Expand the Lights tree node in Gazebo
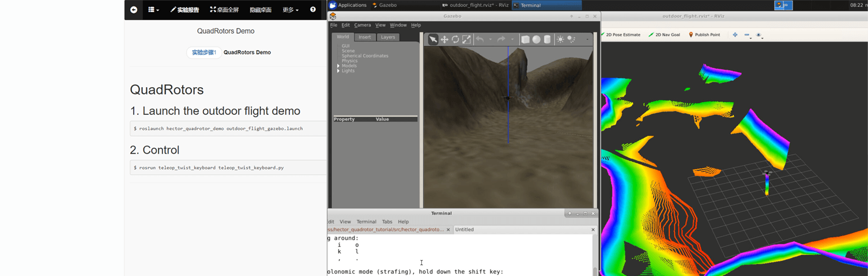 click(x=338, y=70)
